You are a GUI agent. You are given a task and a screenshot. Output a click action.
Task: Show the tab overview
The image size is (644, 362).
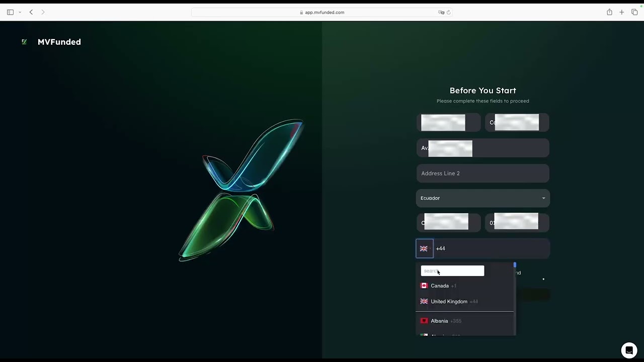click(x=634, y=12)
